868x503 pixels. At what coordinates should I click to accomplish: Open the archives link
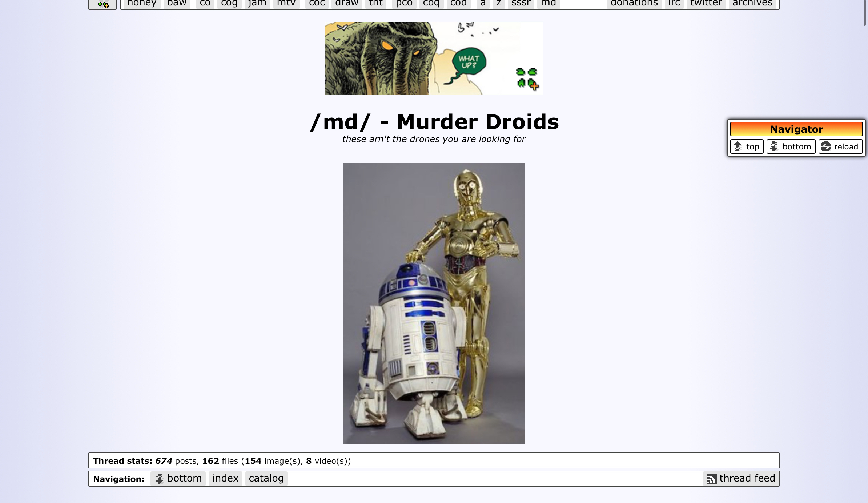(752, 3)
